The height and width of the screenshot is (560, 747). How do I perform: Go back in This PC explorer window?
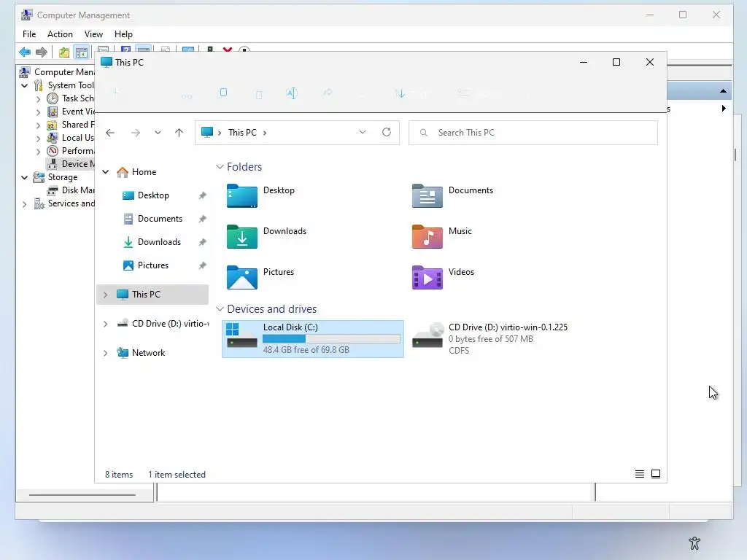click(110, 133)
